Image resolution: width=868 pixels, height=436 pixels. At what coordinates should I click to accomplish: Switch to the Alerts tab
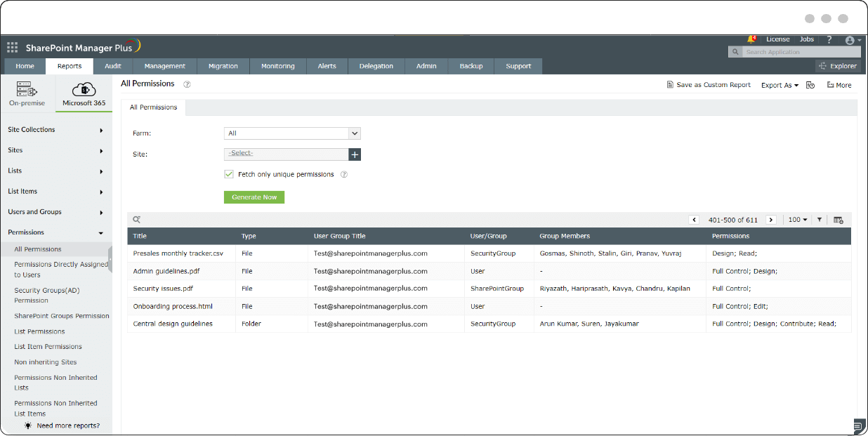(x=327, y=66)
